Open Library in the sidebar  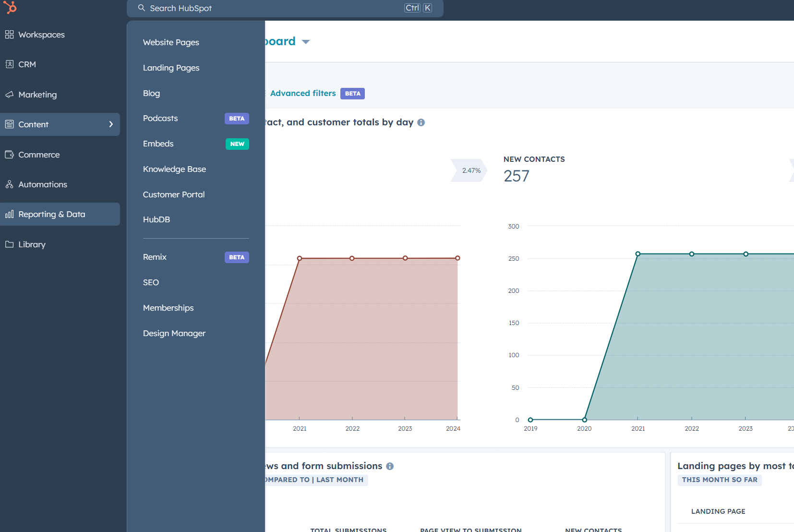point(60,244)
